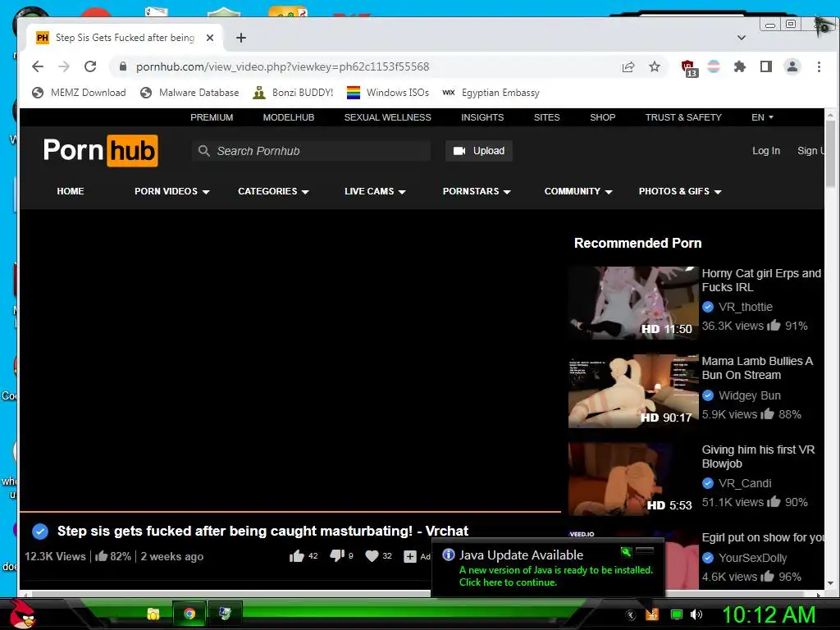Click the Log In link

click(x=765, y=151)
